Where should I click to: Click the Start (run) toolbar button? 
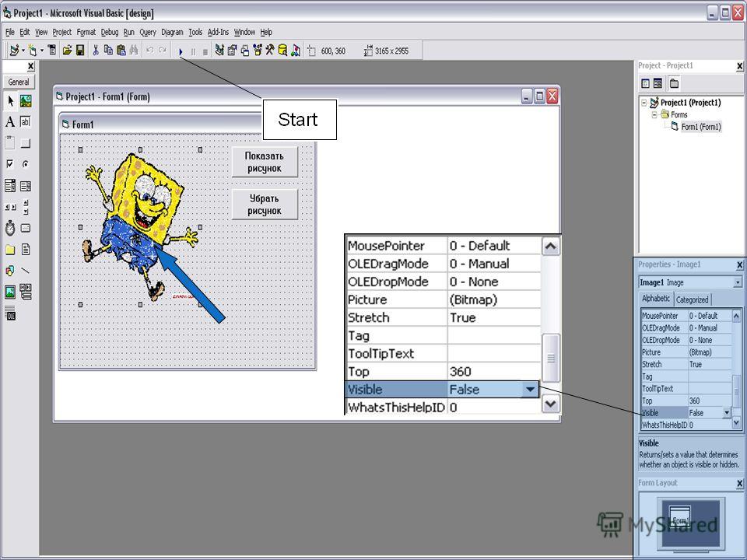[x=181, y=51]
